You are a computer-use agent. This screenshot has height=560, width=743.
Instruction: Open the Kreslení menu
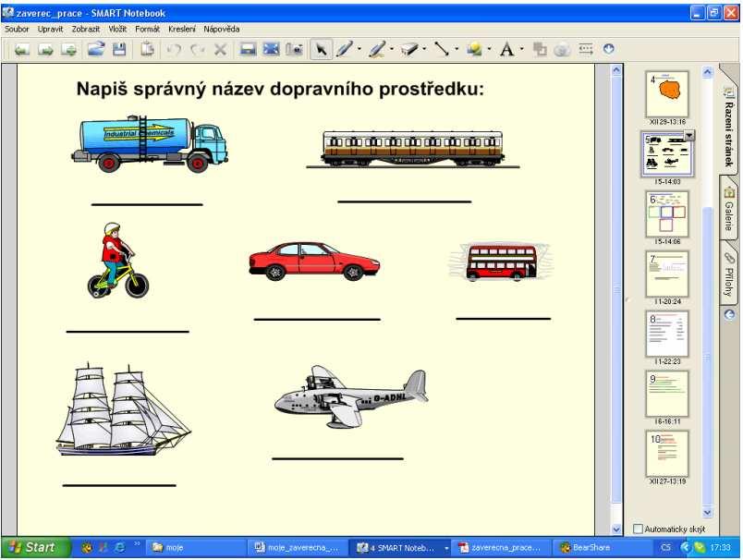(x=182, y=29)
